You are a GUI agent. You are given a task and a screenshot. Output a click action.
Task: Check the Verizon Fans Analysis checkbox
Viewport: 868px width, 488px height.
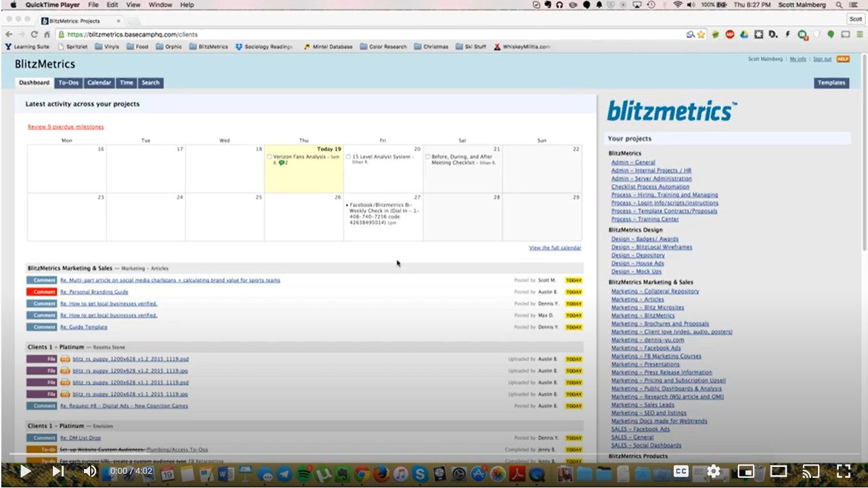(x=269, y=157)
